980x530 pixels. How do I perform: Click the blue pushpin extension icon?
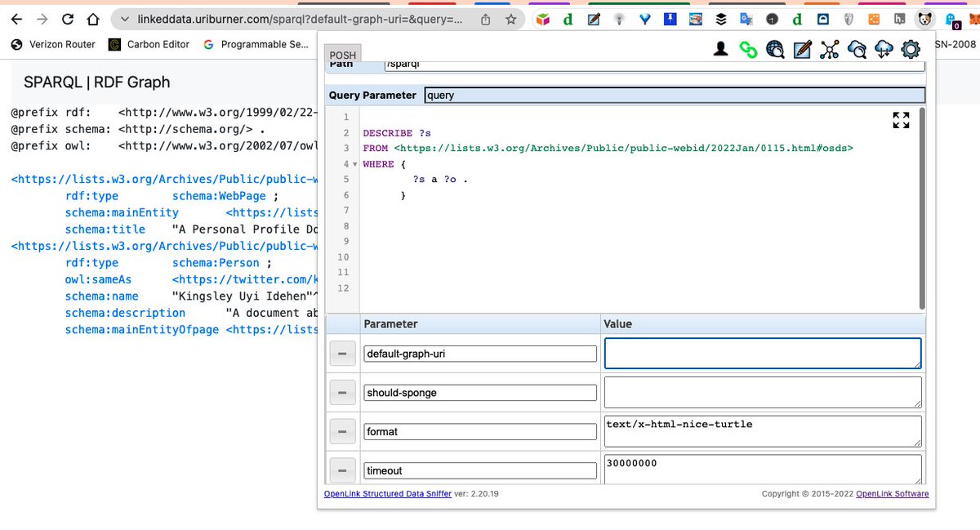pos(670,19)
